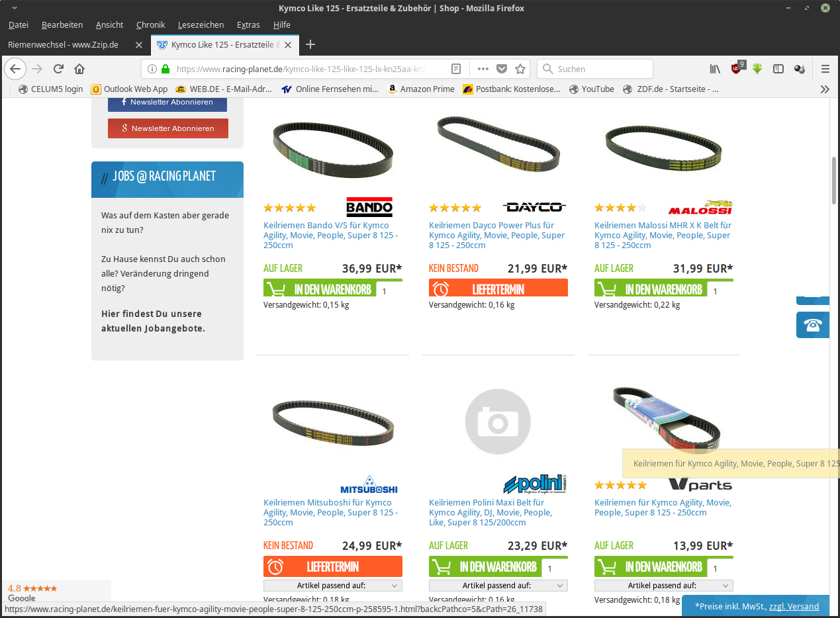Click the quantity field for the Malossi belt
This screenshot has height=618, width=840.
pyautogui.click(x=720, y=290)
